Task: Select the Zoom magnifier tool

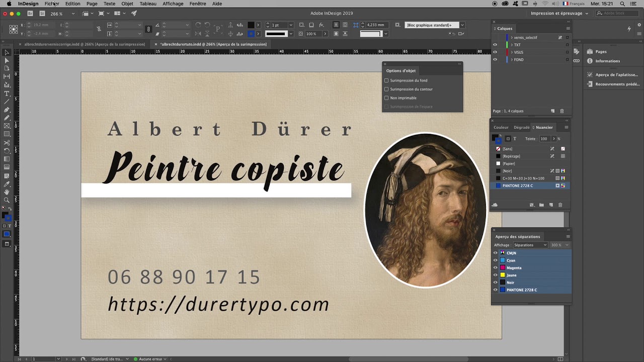Action: 7,200
